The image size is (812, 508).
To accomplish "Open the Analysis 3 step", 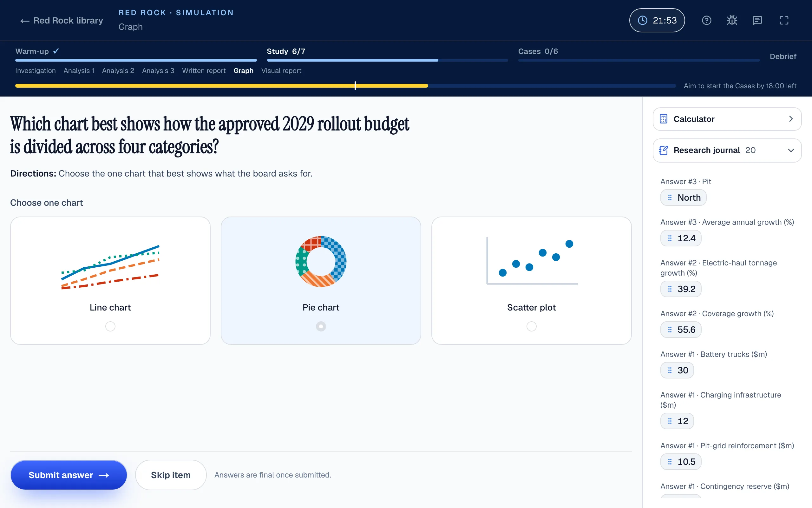I will coord(158,70).
